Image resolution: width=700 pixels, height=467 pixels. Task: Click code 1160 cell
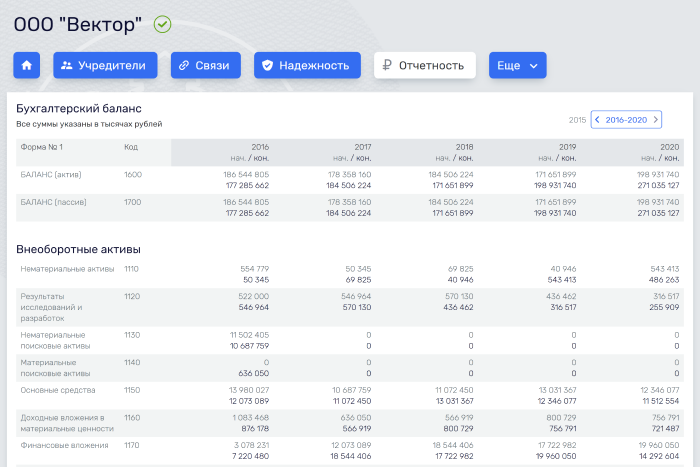(x=132, y=418)
